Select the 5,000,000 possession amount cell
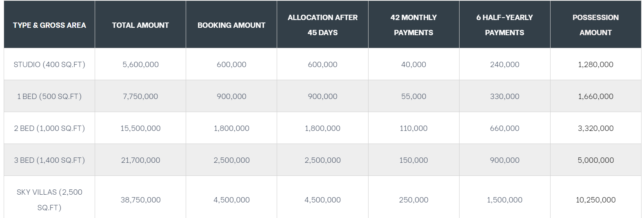 [596, 160]
